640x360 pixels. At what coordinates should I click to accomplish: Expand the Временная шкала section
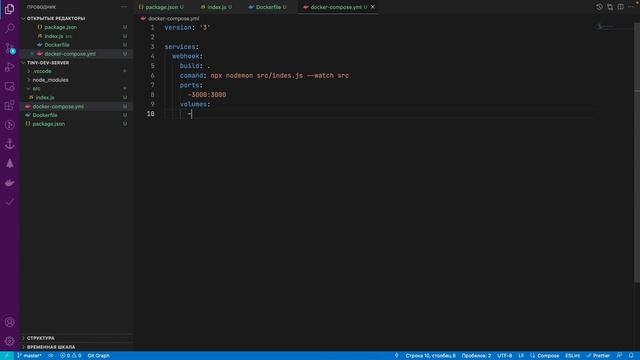pos(51,347)
